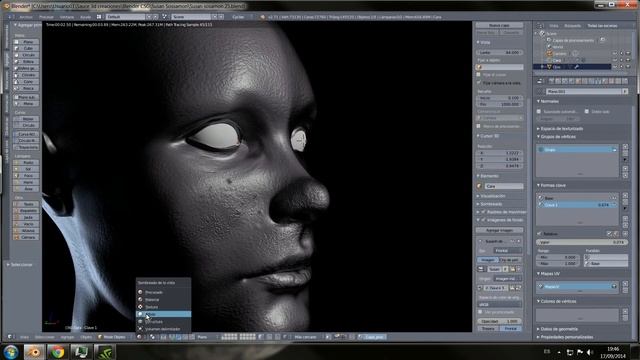Open the Ventana menu

pyautogui.click(x=67, y=17)
